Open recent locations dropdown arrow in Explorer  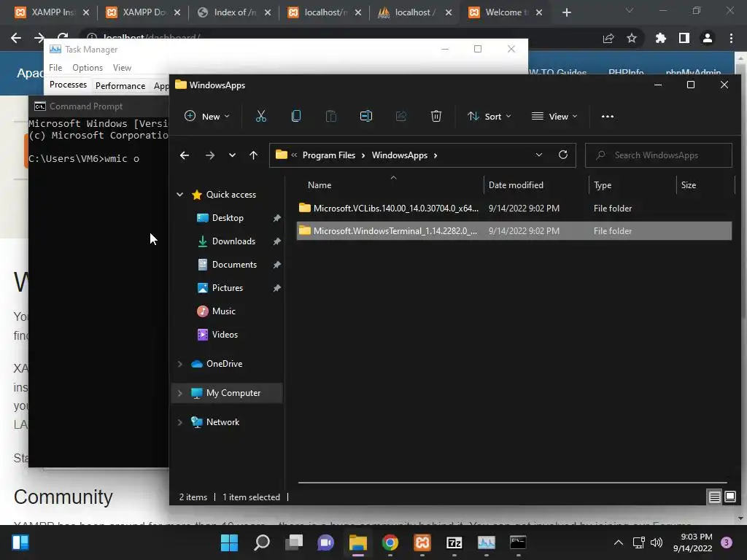coord(232,155)
